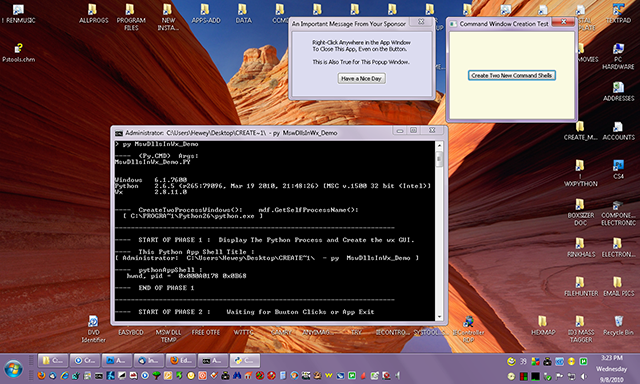Click Create Two New Command Shells button
This screenshot has height=384, width=640.
click(511, 75)
